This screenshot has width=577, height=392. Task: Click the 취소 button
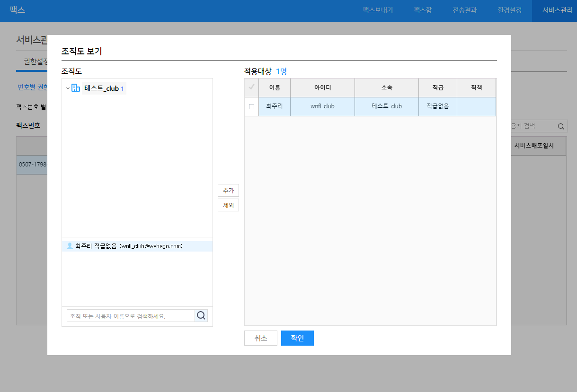[x=260, y=338]
